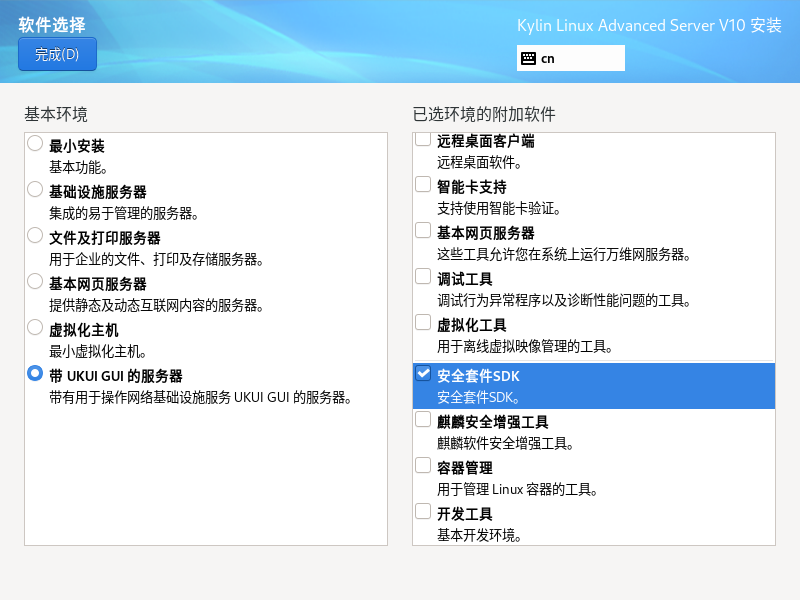Enable the 开发工具 add-on
Screen dimensions: 800x600
point(422,512)
